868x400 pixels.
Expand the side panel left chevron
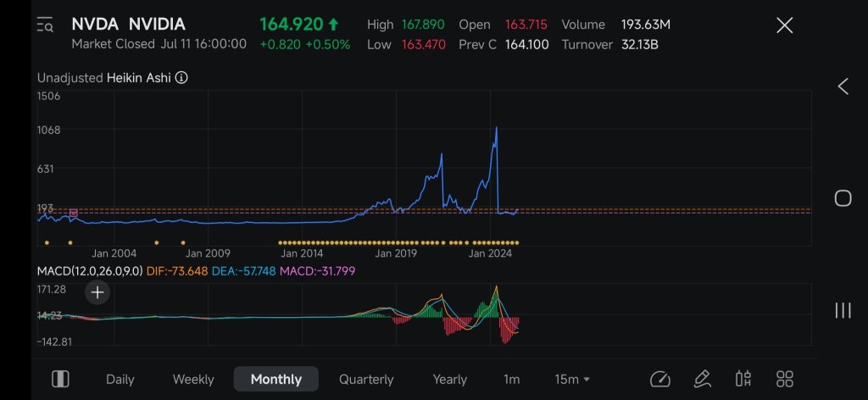(x=843, y=86)
